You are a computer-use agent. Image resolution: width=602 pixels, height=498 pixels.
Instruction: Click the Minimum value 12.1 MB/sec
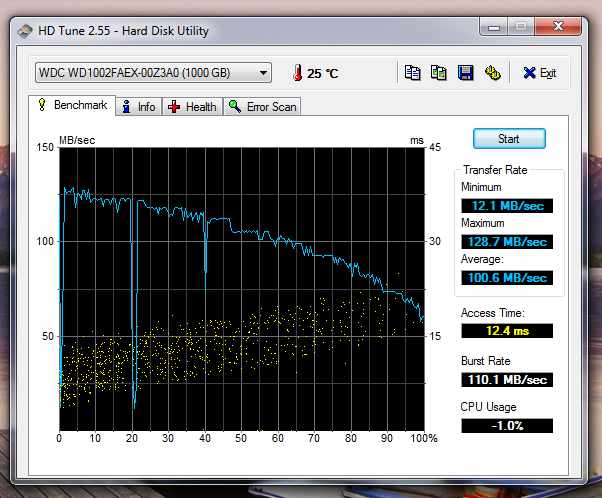coord(507,206)
